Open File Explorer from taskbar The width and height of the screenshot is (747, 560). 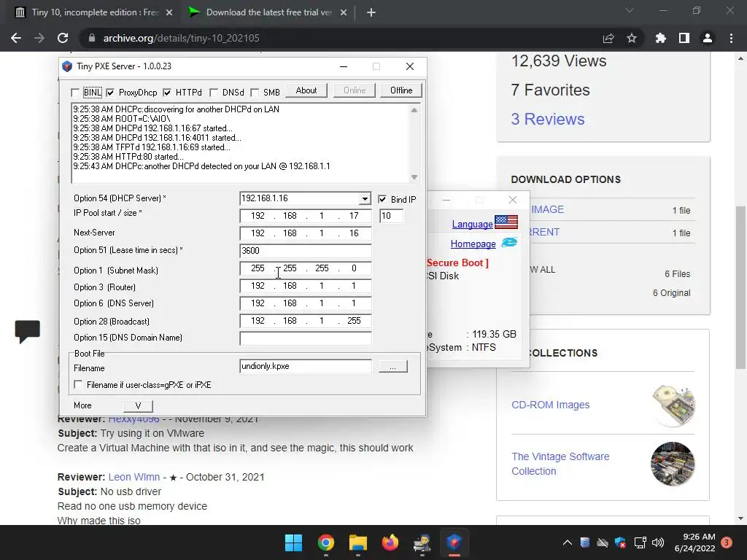[357, 542]
